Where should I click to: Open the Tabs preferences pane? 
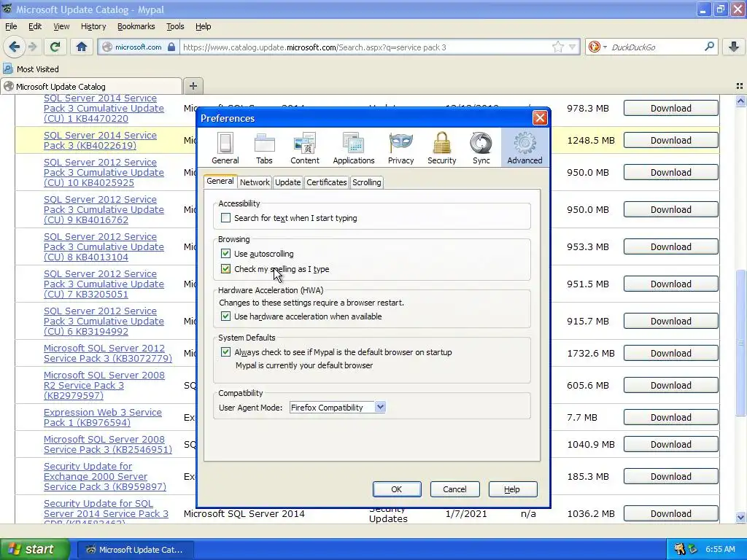tap(264, 148)
